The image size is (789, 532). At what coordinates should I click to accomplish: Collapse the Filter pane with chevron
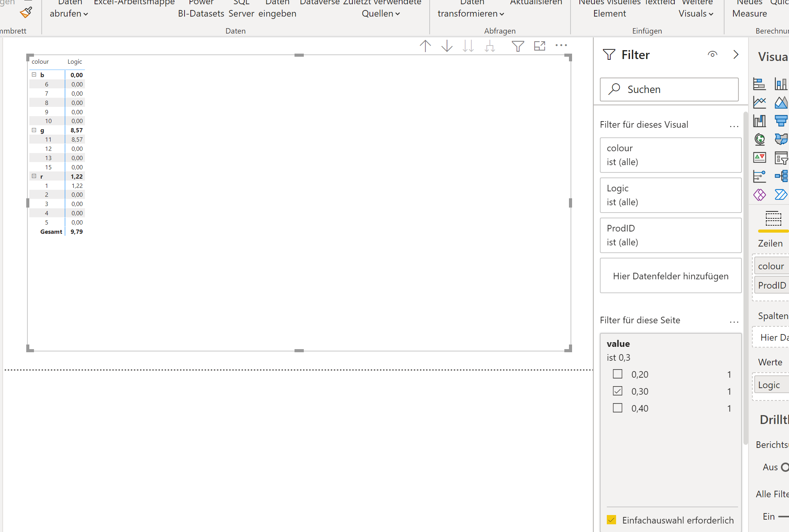[736, 54]
